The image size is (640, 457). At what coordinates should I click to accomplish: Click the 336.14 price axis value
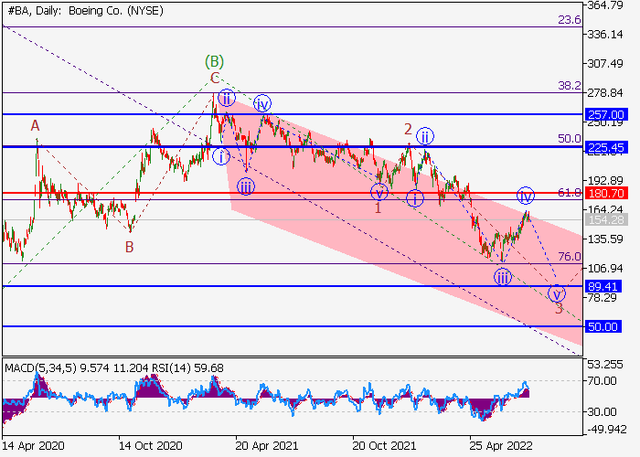pyautogui.click(x=605, y=34)
